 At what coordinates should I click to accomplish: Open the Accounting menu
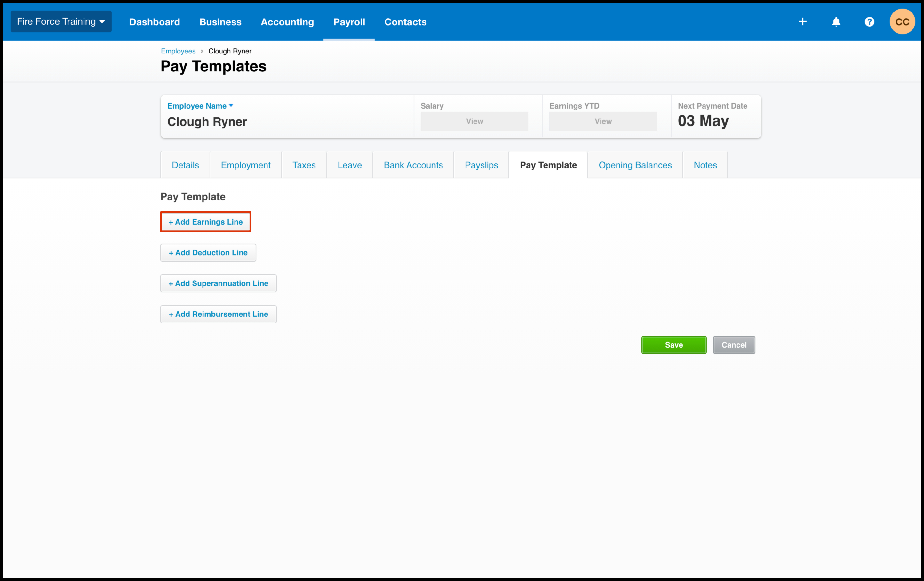[x=287, y=22]
